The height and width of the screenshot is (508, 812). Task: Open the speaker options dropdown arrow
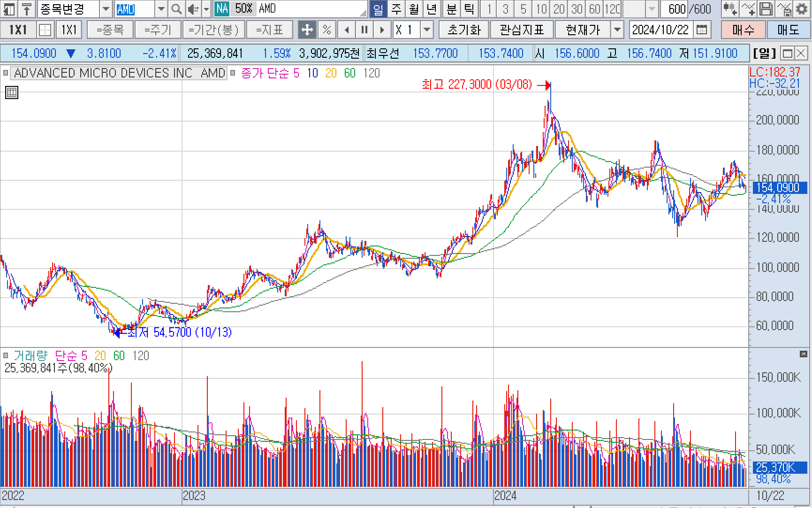(206, 9)
